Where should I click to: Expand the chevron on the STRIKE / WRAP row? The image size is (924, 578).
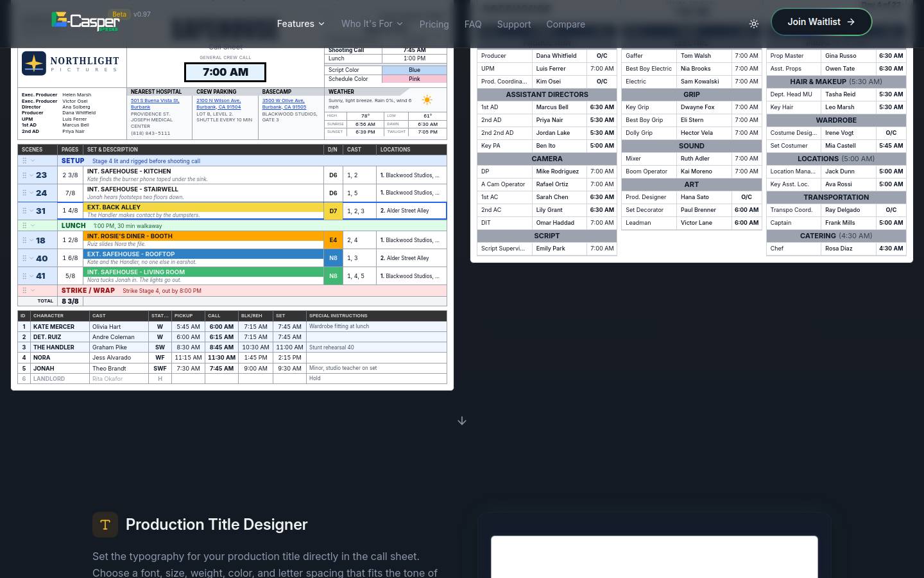[x=33, y=291]
